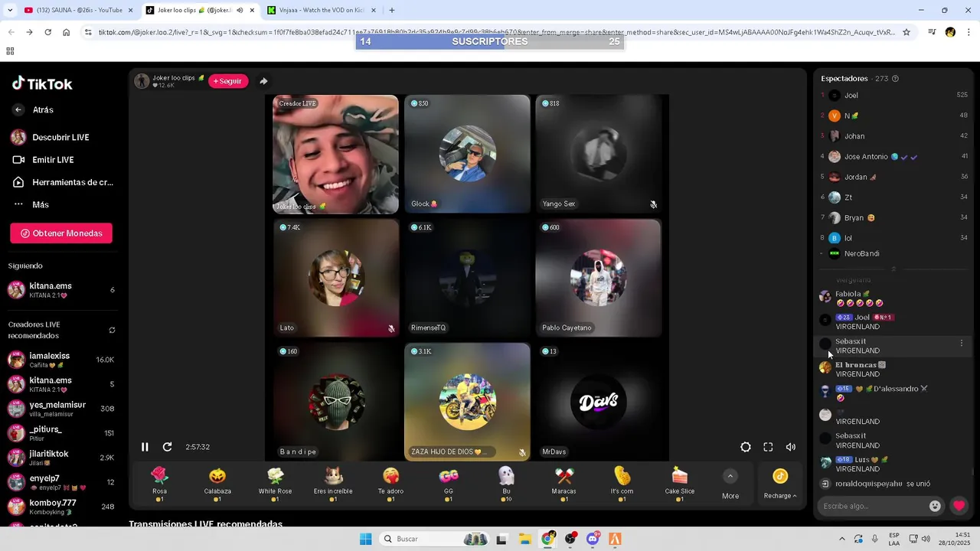Refresh recommended LIVE creators list
Viewport: 980px width, 551px height.
point(112,331)
